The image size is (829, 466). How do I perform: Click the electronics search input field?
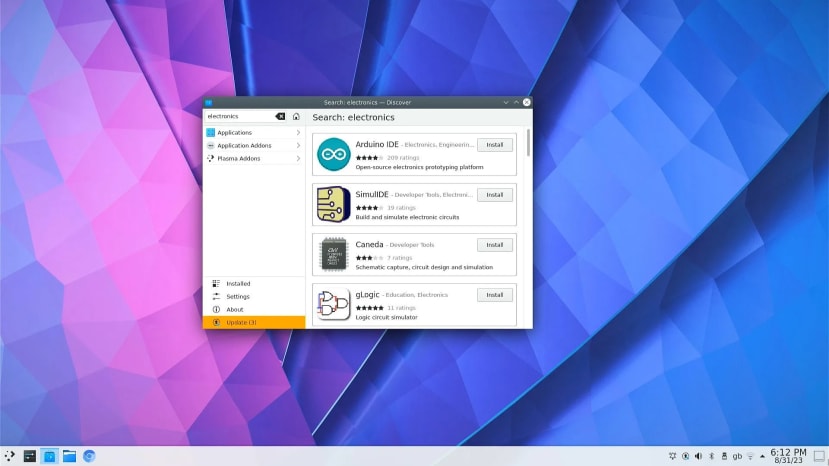pos(245,116)
